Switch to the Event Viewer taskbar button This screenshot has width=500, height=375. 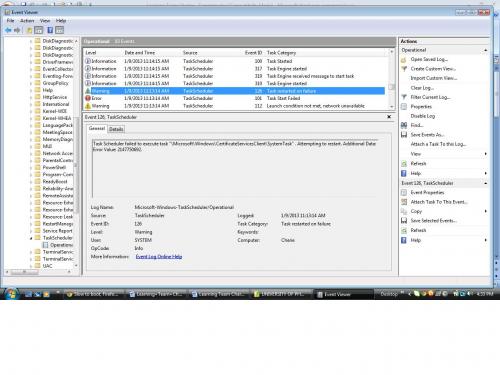pos(343,294)
